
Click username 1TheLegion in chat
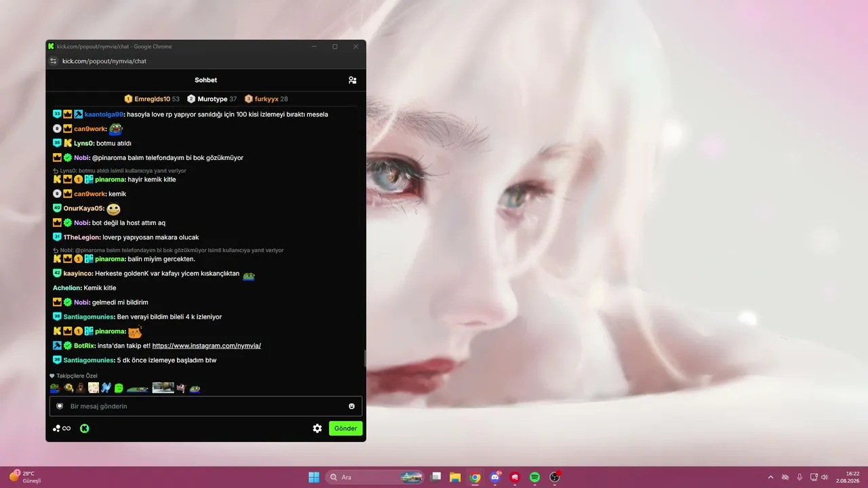point(82,237)
